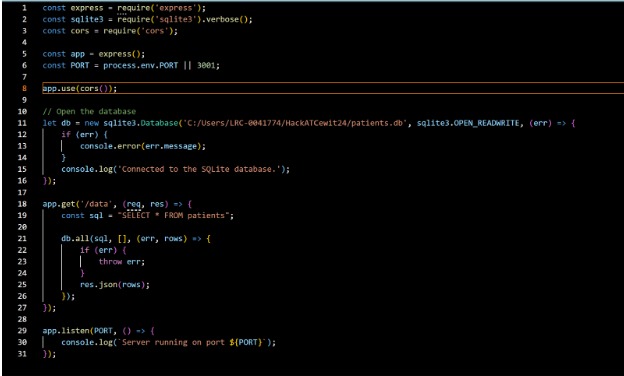Click the verbose() call on line 2
The height and width of the screenshot is (376, 624).
226,19
